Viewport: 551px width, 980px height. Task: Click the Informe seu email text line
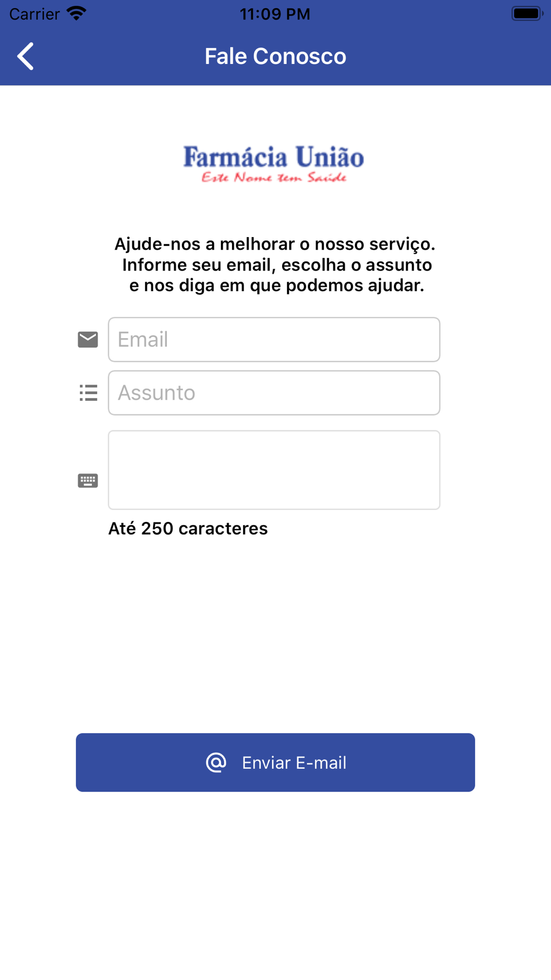(x=277, y=265)
